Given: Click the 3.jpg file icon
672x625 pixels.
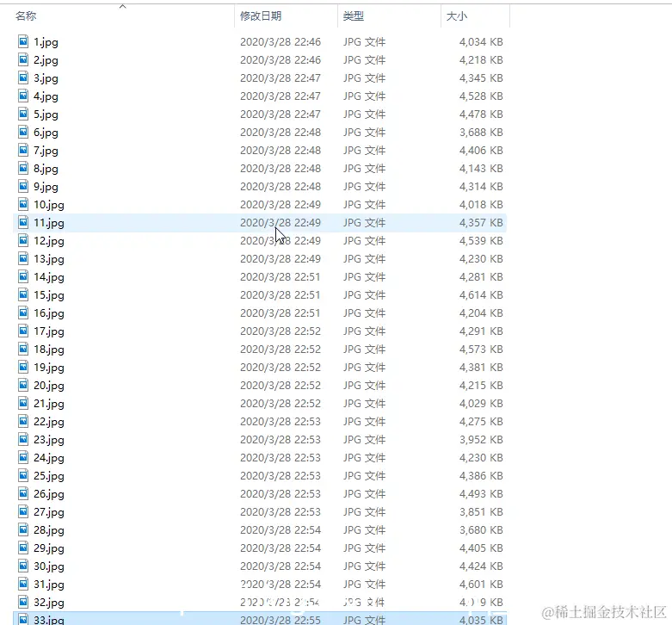Looking at the screenshot, I should tap(23, 78).
